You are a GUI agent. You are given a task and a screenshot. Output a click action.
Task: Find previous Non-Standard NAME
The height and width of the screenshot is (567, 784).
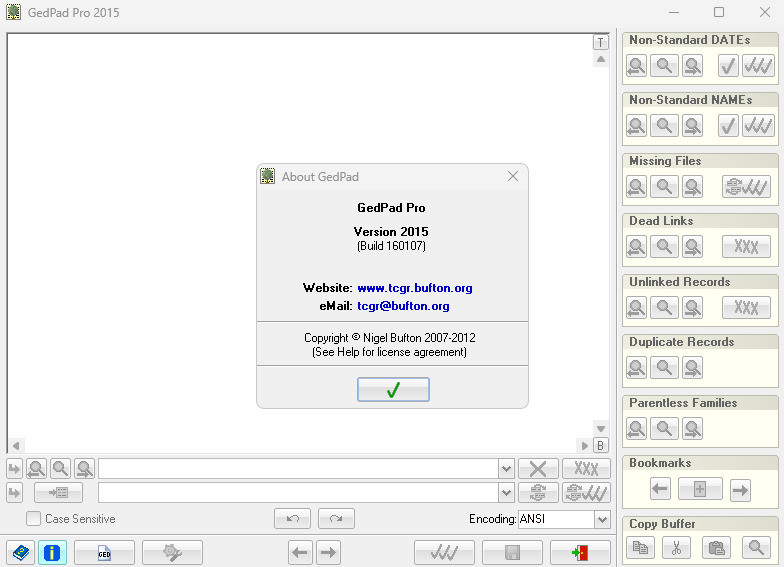coord(636,126)
